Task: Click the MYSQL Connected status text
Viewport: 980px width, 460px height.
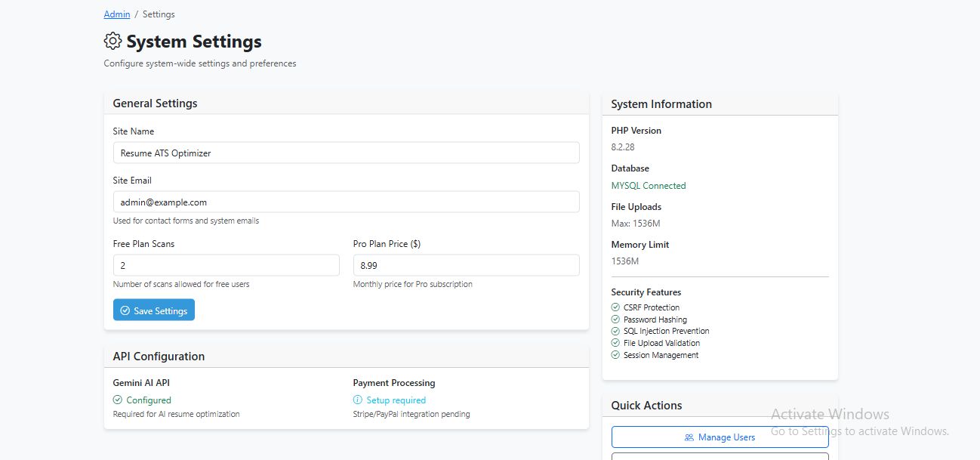Action: (x=649, y=186)
